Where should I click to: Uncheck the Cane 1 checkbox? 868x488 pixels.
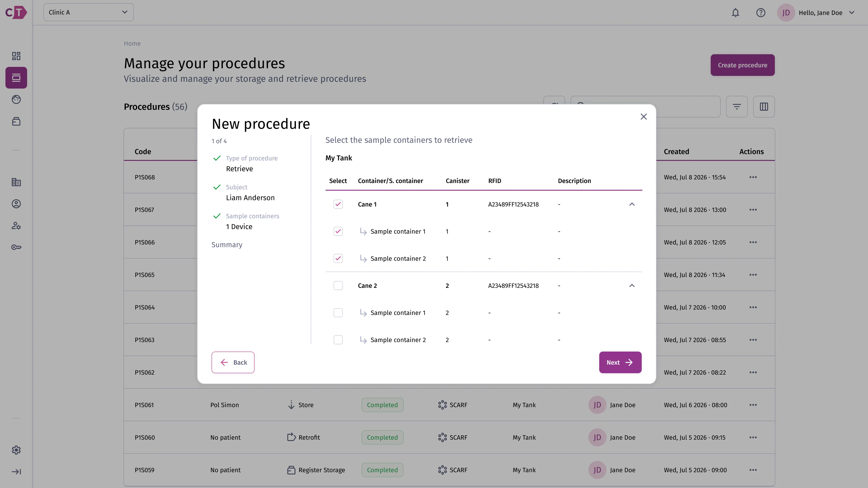[338, 204]
